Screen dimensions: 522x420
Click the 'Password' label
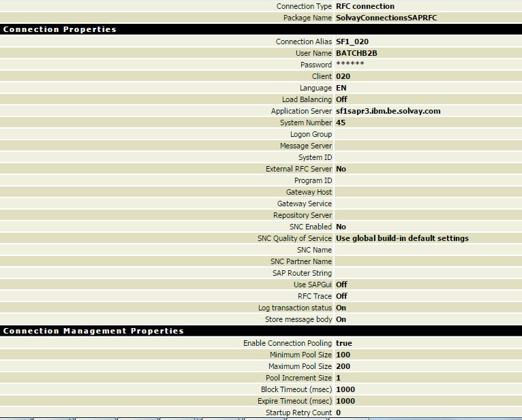(316, 65)
